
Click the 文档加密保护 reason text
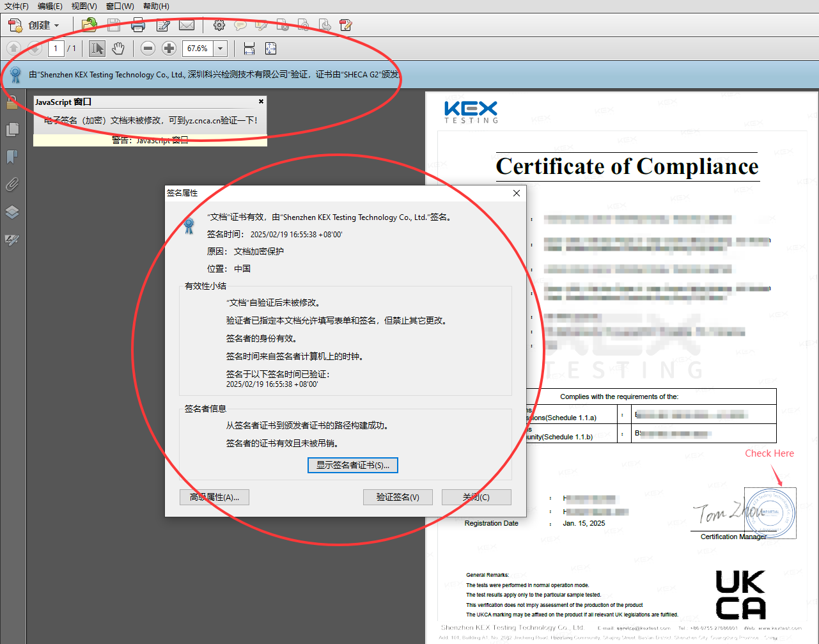(259, 251)
